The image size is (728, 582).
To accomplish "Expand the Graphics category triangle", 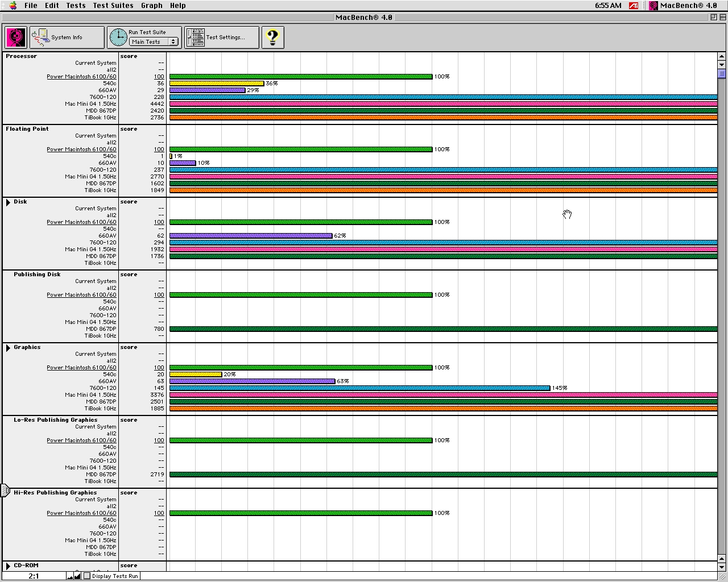I will coord(8,348).
